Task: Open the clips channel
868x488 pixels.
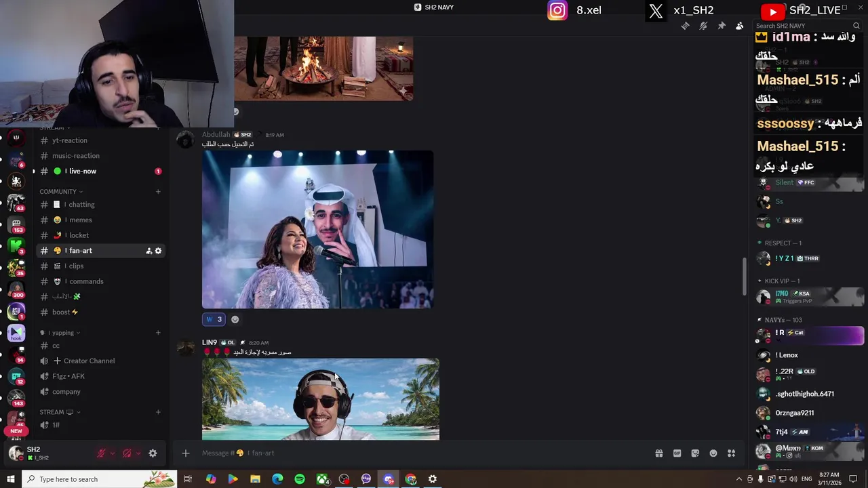Action: point(100,266)
